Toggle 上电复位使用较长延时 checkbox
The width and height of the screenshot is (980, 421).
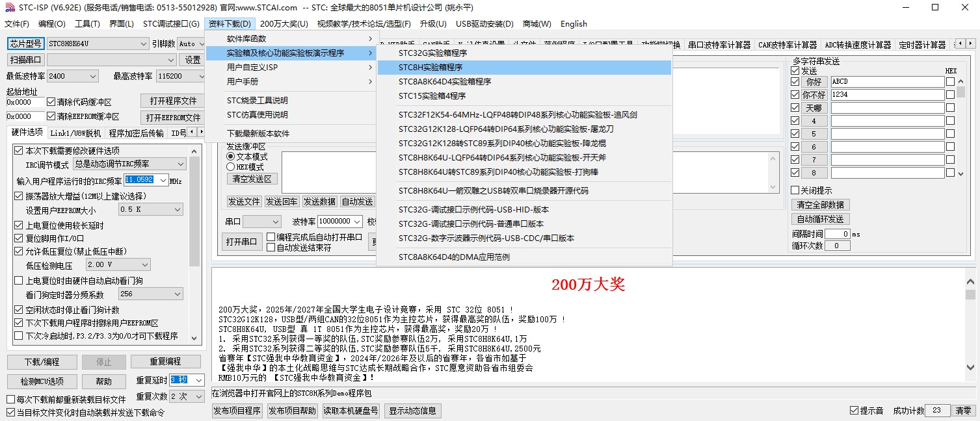pos(18,225)
